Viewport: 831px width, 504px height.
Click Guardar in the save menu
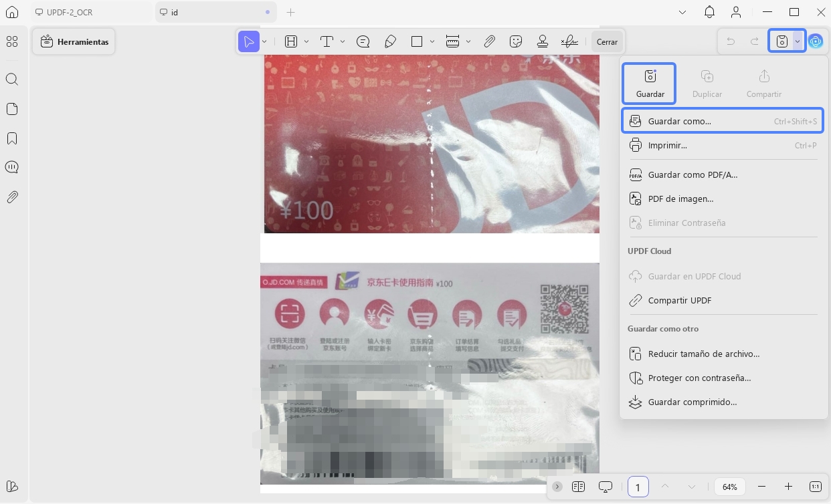[649, 84]
